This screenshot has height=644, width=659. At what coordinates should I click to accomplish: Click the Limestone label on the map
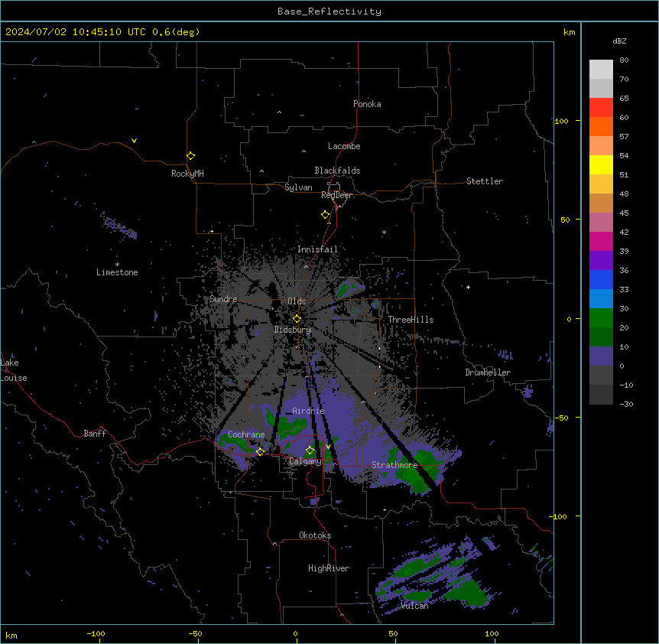pyautogui.click(x=117, y=272)
